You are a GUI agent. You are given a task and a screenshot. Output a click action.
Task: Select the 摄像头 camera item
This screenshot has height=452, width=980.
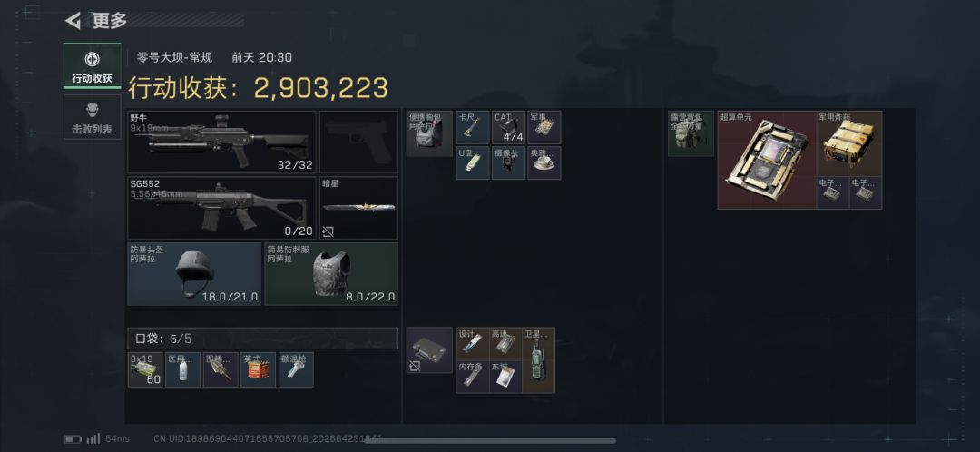508,163
